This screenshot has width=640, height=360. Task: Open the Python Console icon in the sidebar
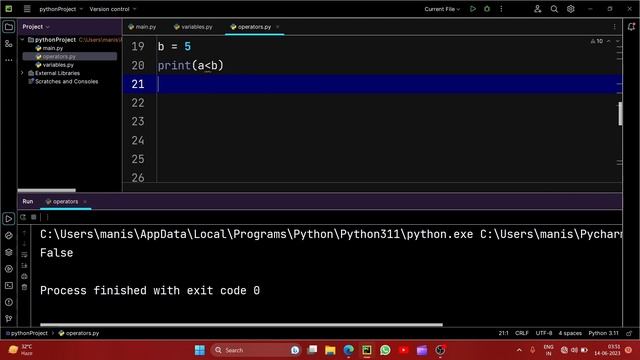[9, 236]
